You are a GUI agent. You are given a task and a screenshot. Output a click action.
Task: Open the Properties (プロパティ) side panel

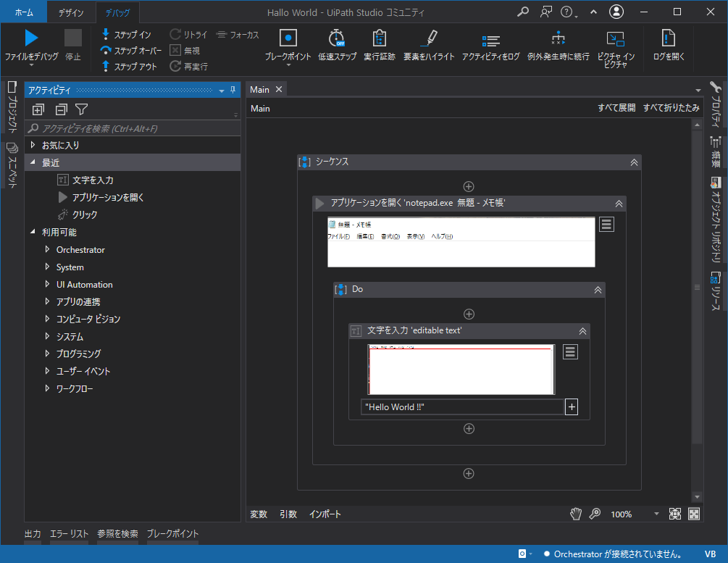[716, 105]
